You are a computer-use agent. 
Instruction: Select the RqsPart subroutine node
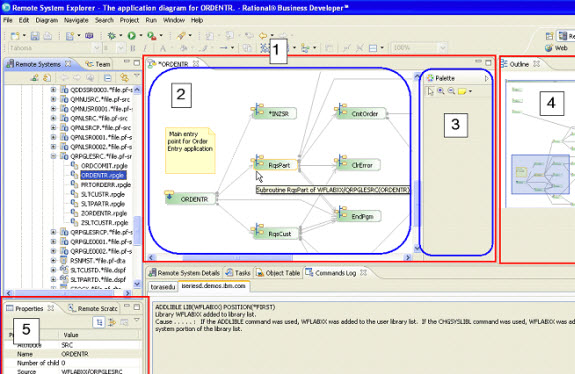click(x=275, y=164)
